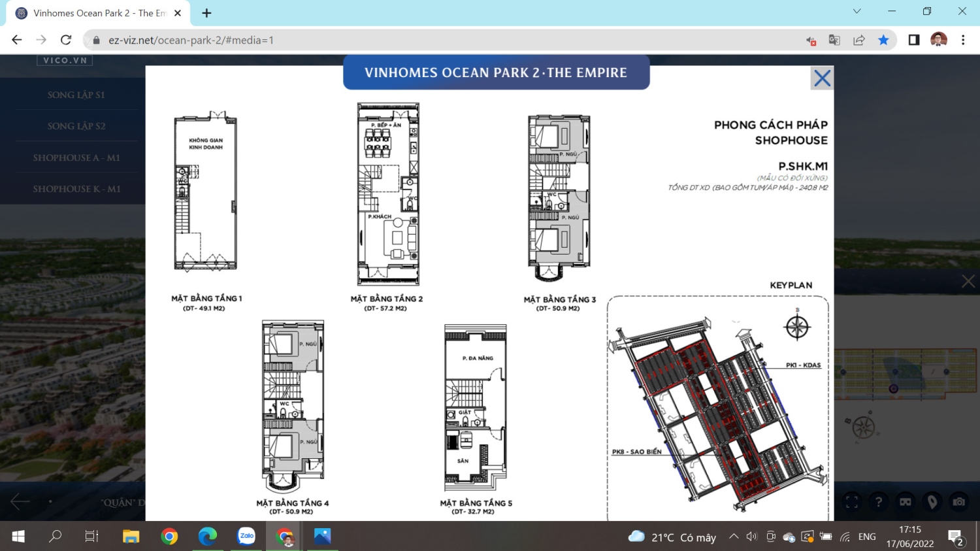This screenshot has height=551, width=980.
Task: Open volume control in tray
Action: coord(752,537)
